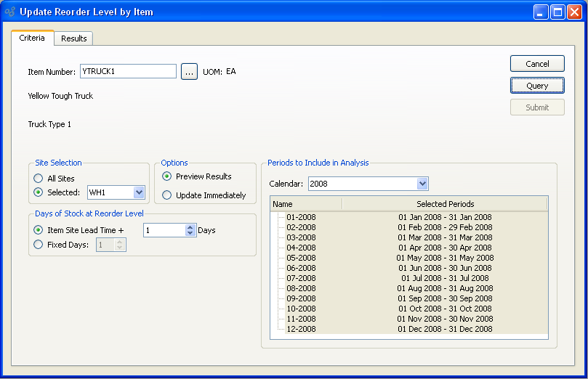Minimize the Update Reorder Level window

541,12
